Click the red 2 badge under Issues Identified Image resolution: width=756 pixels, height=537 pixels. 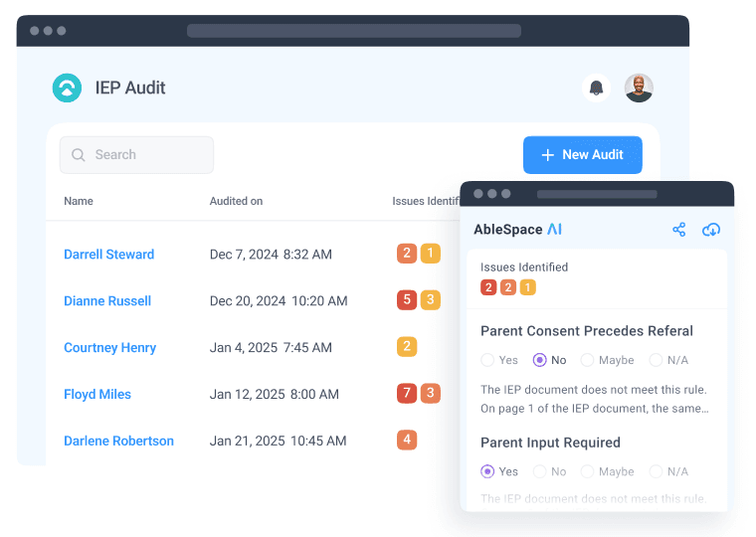point(487,287)
